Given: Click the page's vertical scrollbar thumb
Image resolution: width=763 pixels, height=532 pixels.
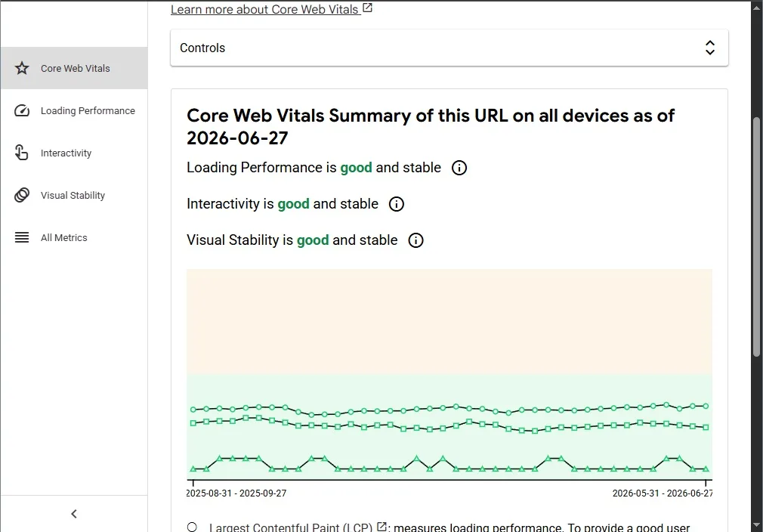Looking at the screenshot, I should pos(756,237).
